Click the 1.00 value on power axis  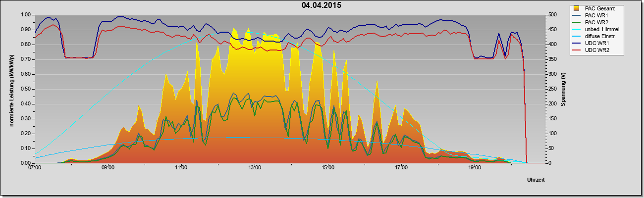click(26, 15)
